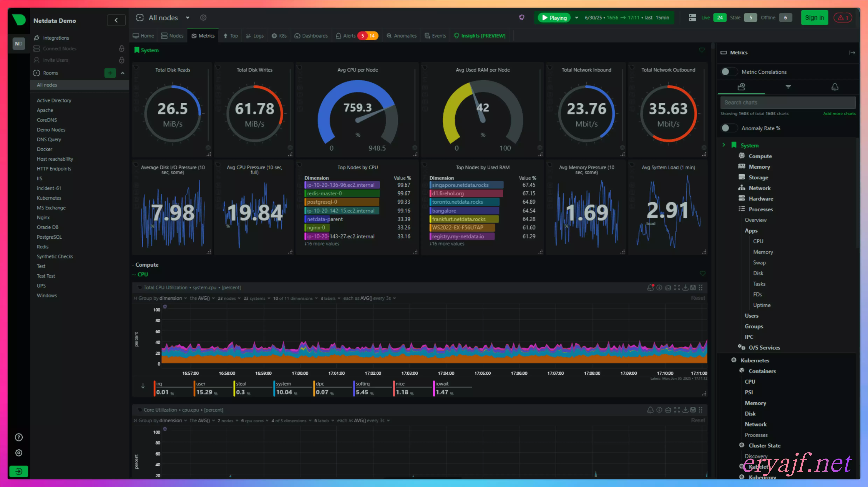Viewport: 868px width, 487px height.
Task: Open the Active Directory room
Action: pos(54,100)
